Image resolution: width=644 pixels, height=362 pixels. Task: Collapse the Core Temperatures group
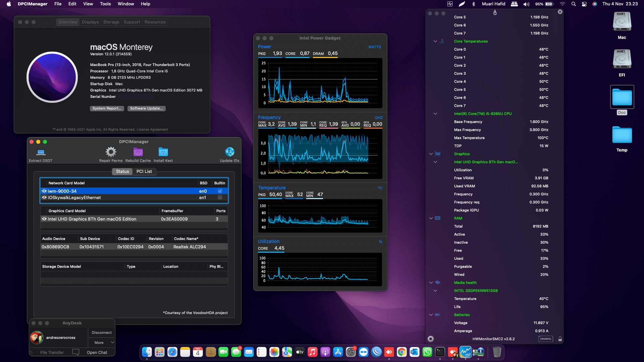(x=435, y=41)
